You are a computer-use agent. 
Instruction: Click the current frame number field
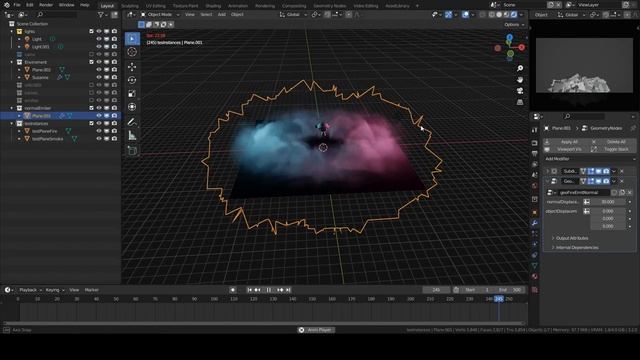pos(436,290)
